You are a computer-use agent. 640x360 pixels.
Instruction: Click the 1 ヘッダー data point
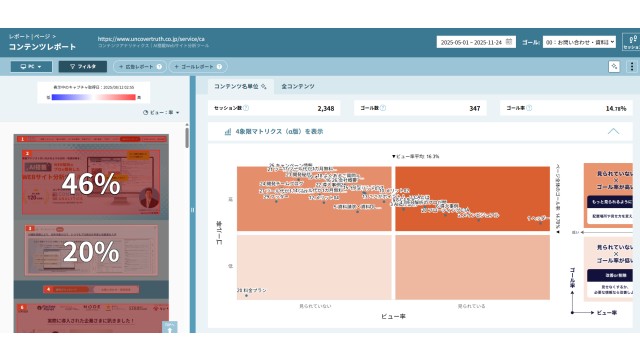540,223
